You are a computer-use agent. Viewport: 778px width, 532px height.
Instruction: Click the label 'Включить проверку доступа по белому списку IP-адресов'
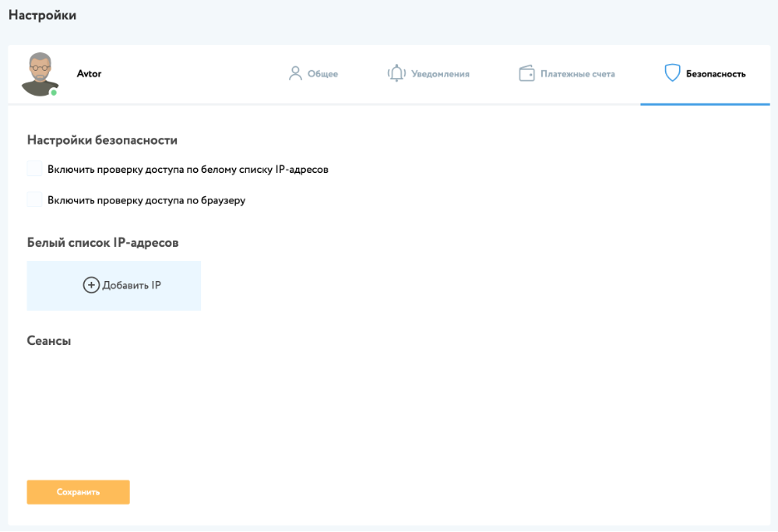point(188,170)
